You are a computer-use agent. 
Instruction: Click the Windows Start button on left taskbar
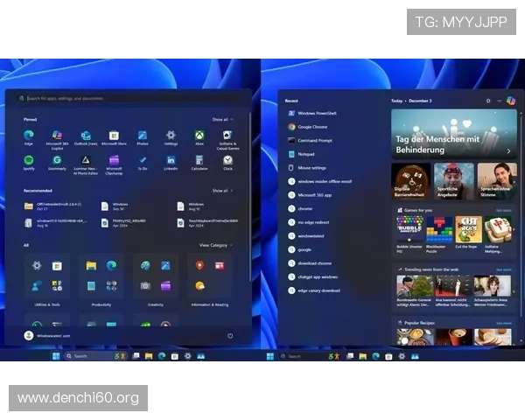(57, 356)
